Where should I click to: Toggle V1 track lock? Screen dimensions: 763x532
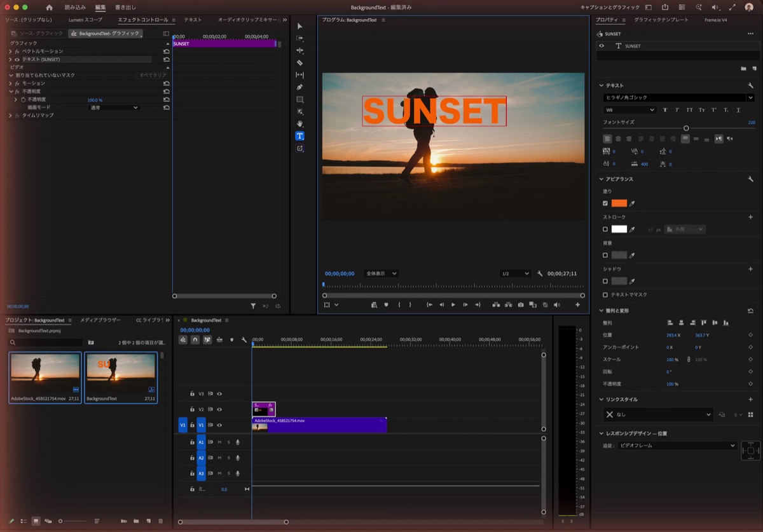192,425
